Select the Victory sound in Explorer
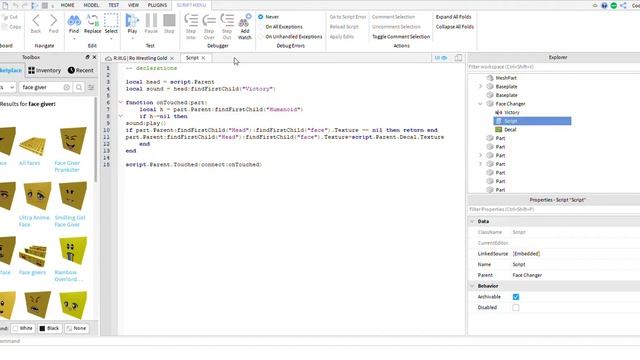The width and height of the screenshot is (640, 360). 511,112
